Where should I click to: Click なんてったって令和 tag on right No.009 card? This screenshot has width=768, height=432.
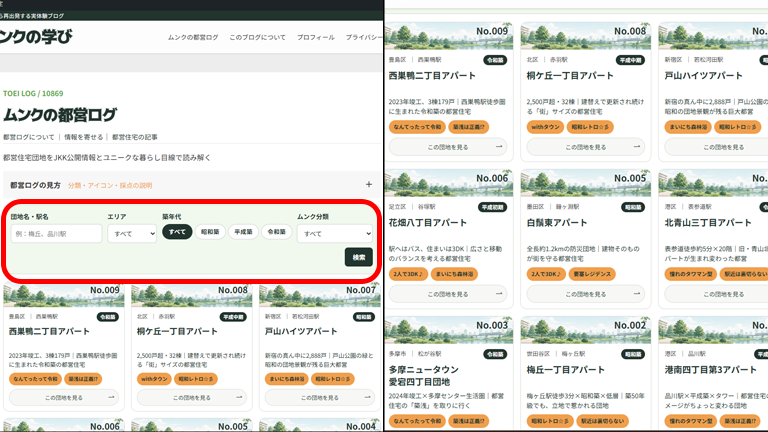tap(417, 127)
